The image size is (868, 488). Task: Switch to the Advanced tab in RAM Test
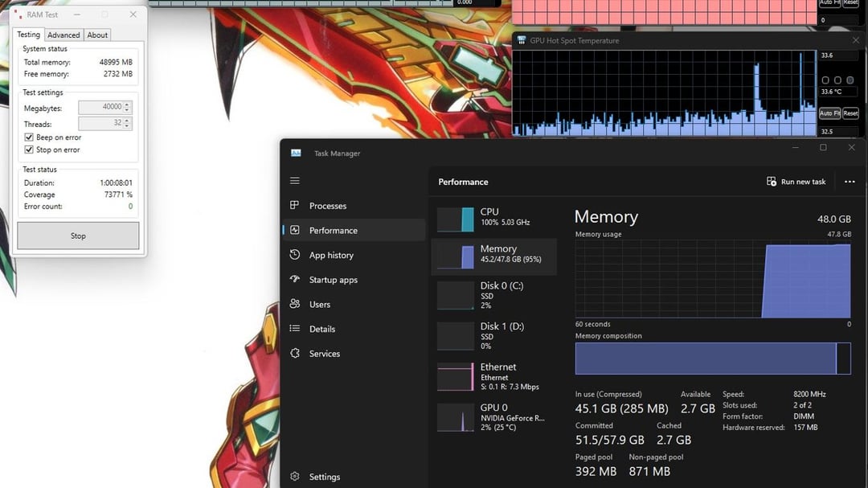63,35
